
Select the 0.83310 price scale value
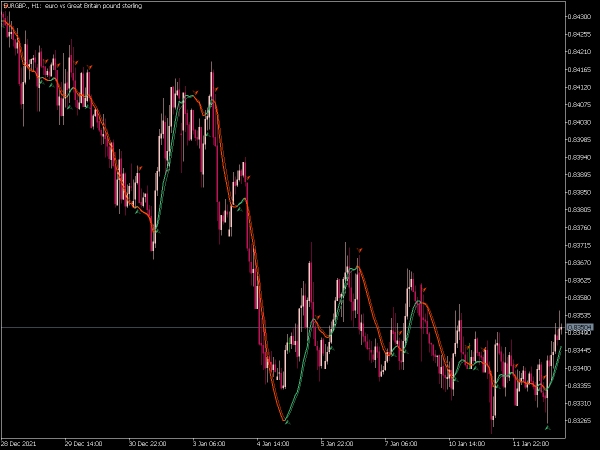[x=579, y=403]
